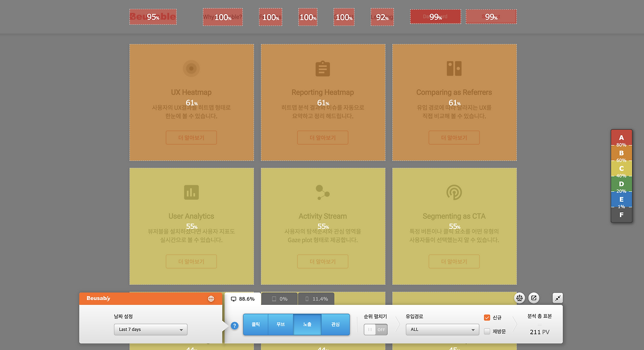
Task: Click the 211 PV sample count
Action: tap(539, 332)
